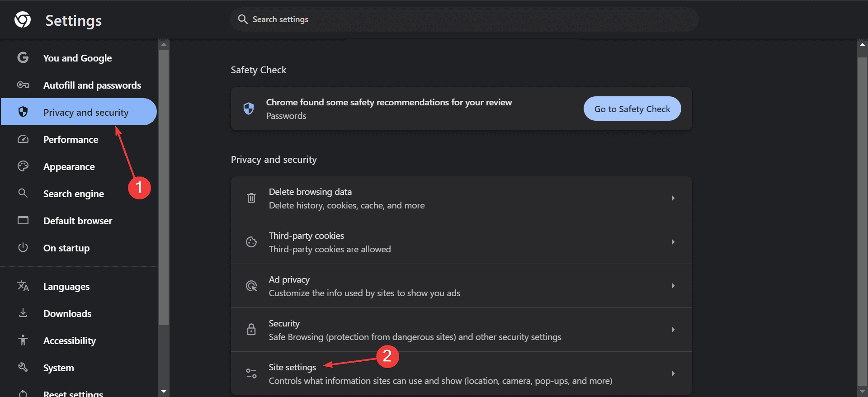Open Ad privacy using the right arrow
Viewport: 868px width, 397px height.
(673, 286)
